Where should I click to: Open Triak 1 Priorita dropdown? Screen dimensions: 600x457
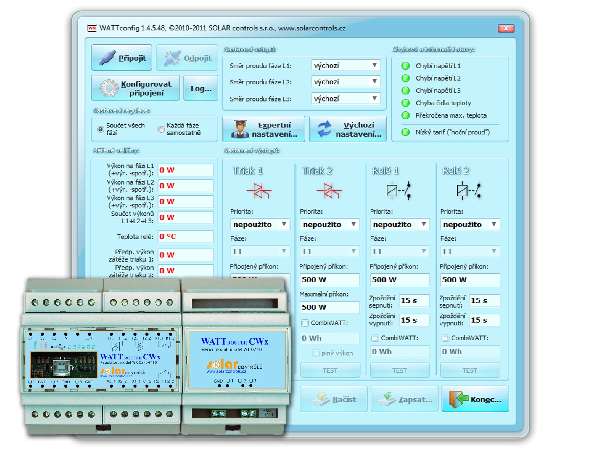(259, 224)
